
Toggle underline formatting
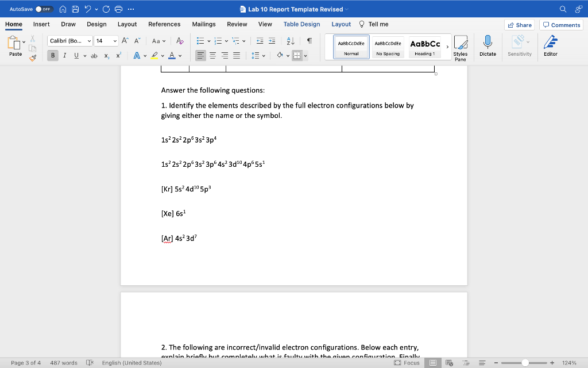click(75, 55)
